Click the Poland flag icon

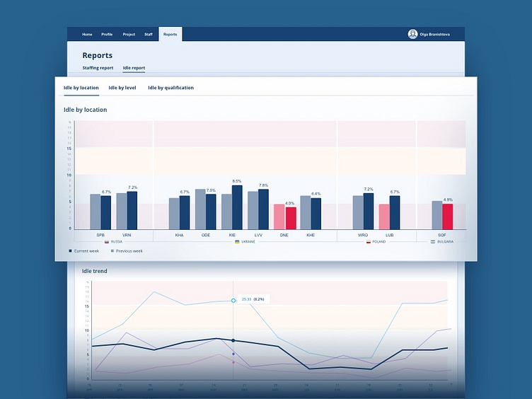point(368,242)
